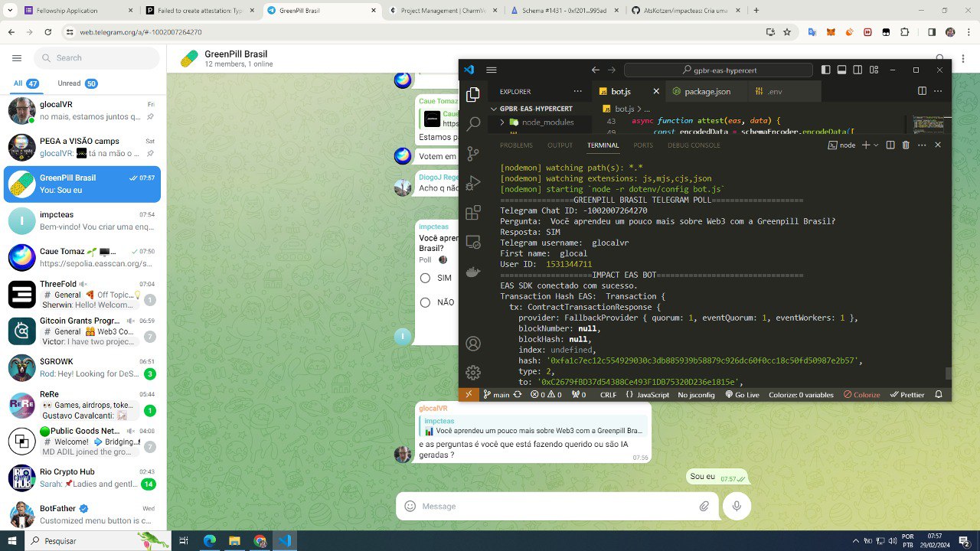The width and height of the screenshot is (980, 551).
Task: Open emoji picker in message box
Action: (x=410, y=507)
